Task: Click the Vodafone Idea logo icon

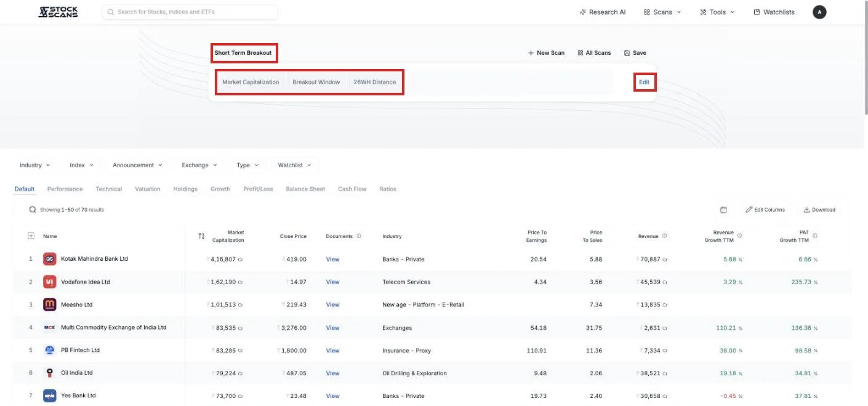Action: tap(50, 282)
